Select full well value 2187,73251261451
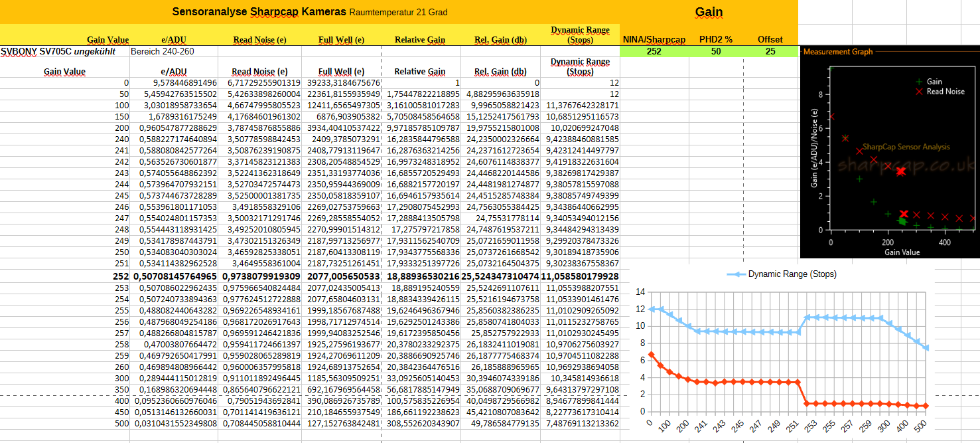 342,263
